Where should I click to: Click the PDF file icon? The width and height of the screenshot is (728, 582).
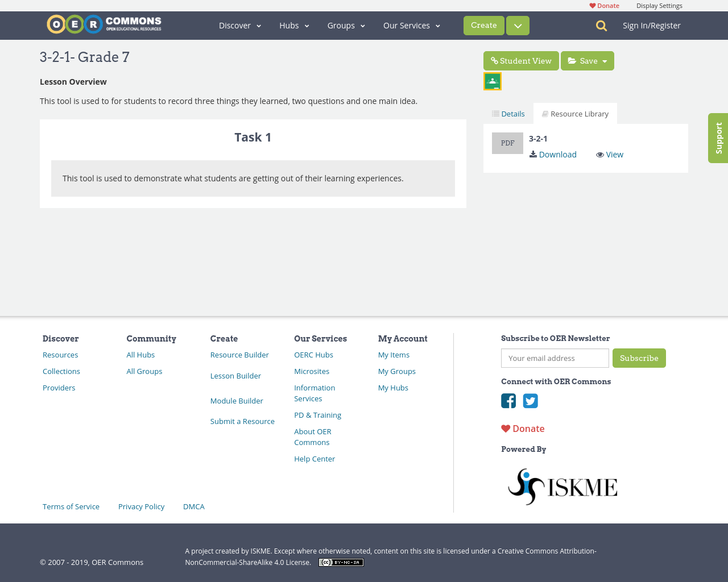(x=507, y=143)
